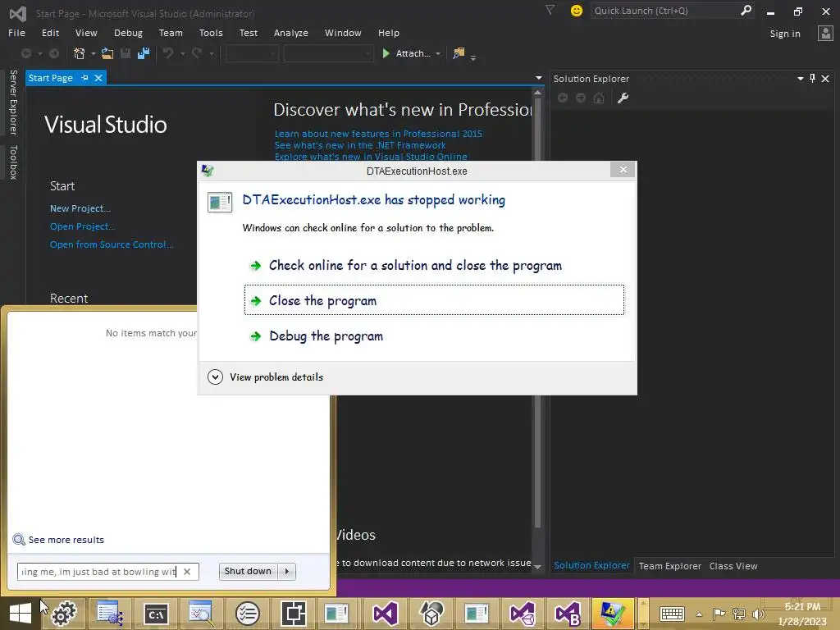Pin the Solution Explorer panel with pushpin
This screenshot has height=630, width=840.
pos(813,79)
